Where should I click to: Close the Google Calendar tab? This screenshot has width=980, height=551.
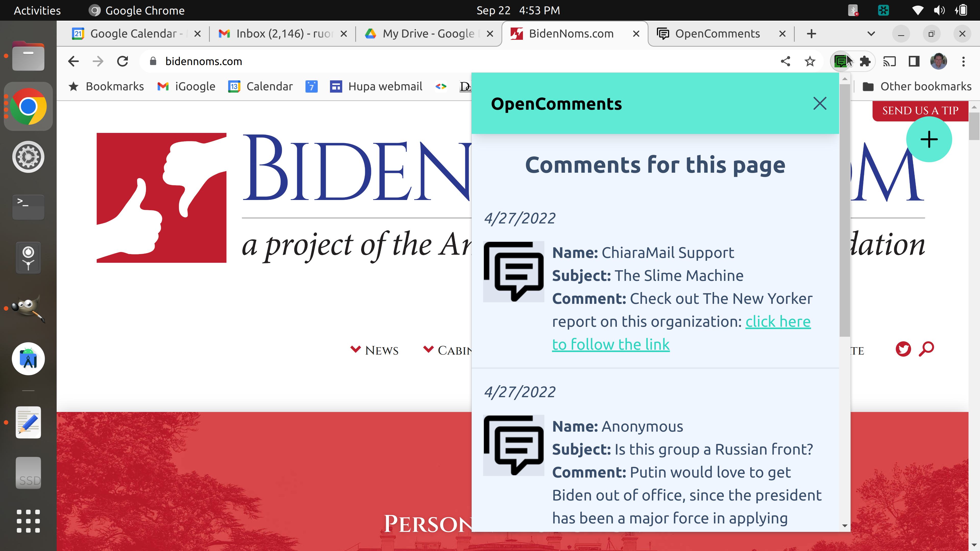[x=198, y=33]
